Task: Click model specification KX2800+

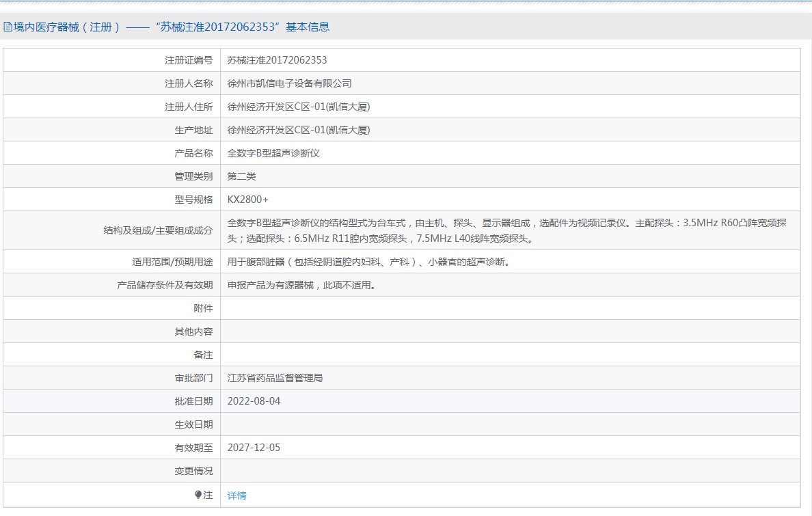Action: (x=248, y=200)
